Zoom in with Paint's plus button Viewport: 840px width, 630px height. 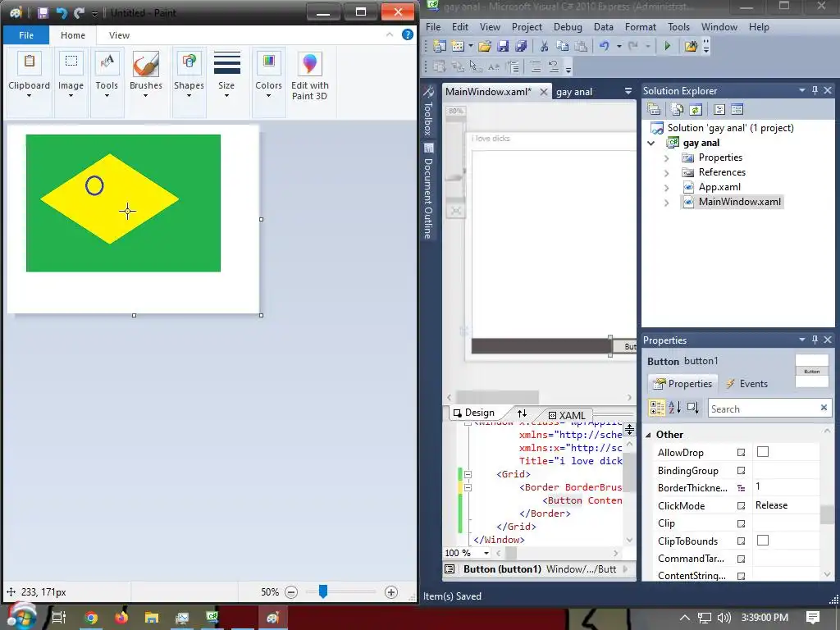(x=391, y=592)
